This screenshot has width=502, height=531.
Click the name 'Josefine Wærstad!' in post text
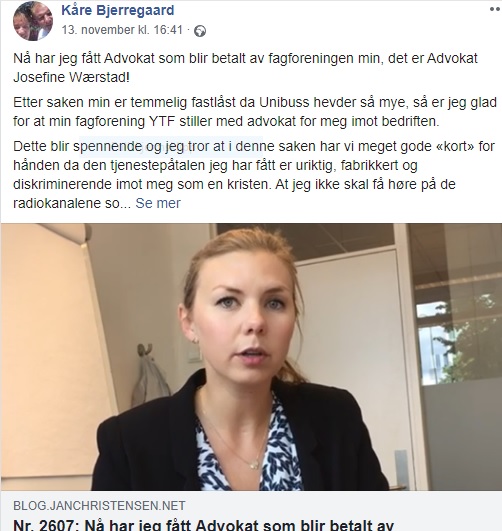point(71,77)
